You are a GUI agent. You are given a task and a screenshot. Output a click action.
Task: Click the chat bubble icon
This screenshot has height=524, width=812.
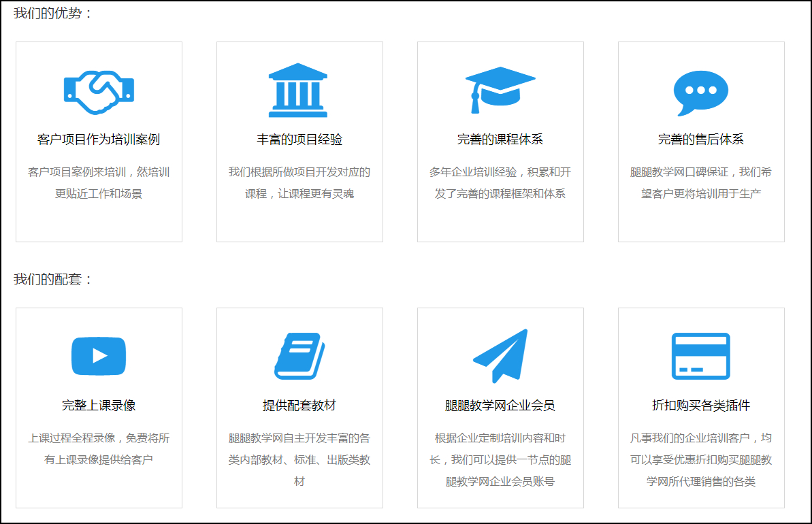700,93
